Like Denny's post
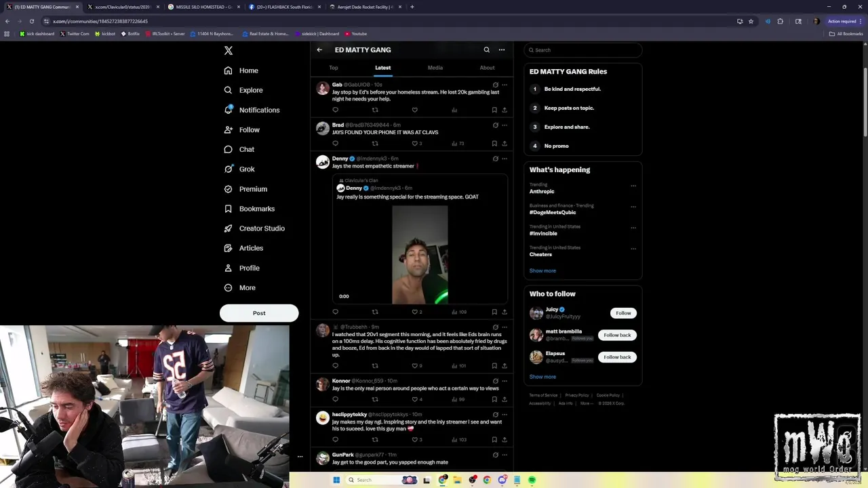The height and width of the screenshot is (488, 868). (415, 312)
